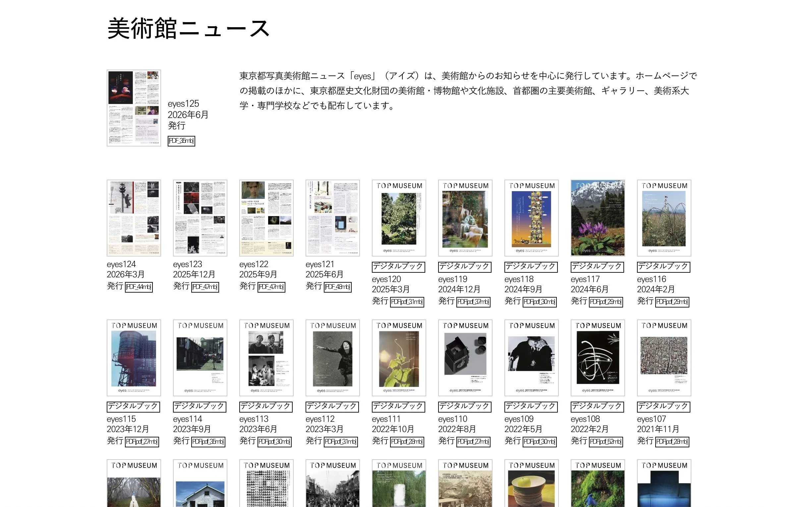Open the eyes108 light-drawing cover thumbnail

tap(598, 358)
